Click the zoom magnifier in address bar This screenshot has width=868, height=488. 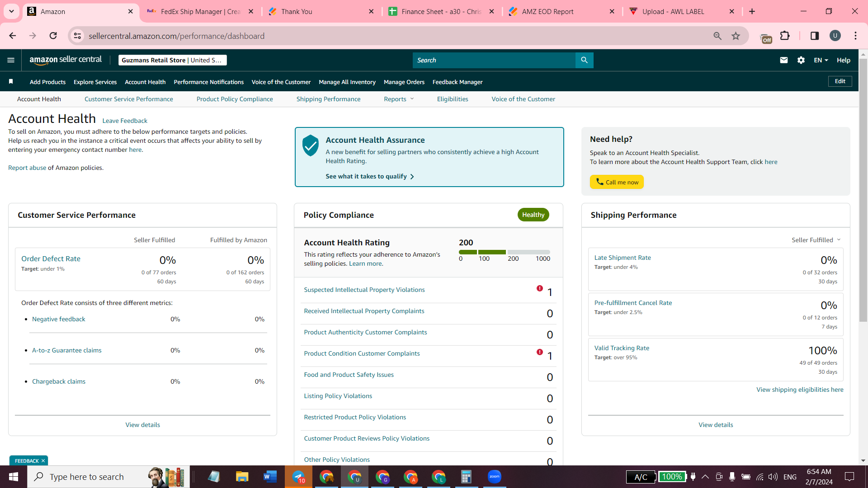(717, 36)
